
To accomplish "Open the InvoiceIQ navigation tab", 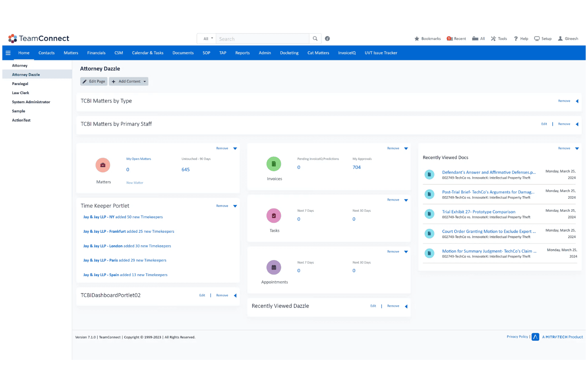I will coord(347,53).
